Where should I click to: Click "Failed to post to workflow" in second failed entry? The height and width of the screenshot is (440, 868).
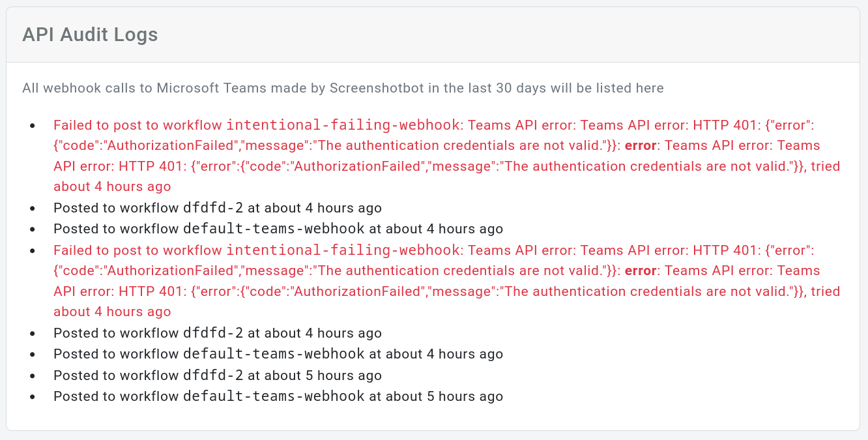pyautogui.click(x=137, y=250)
